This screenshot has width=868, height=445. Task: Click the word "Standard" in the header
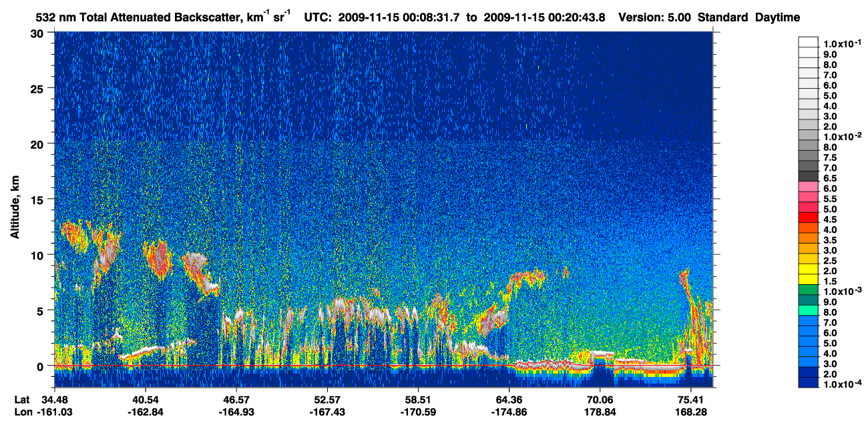coord(724,17)
